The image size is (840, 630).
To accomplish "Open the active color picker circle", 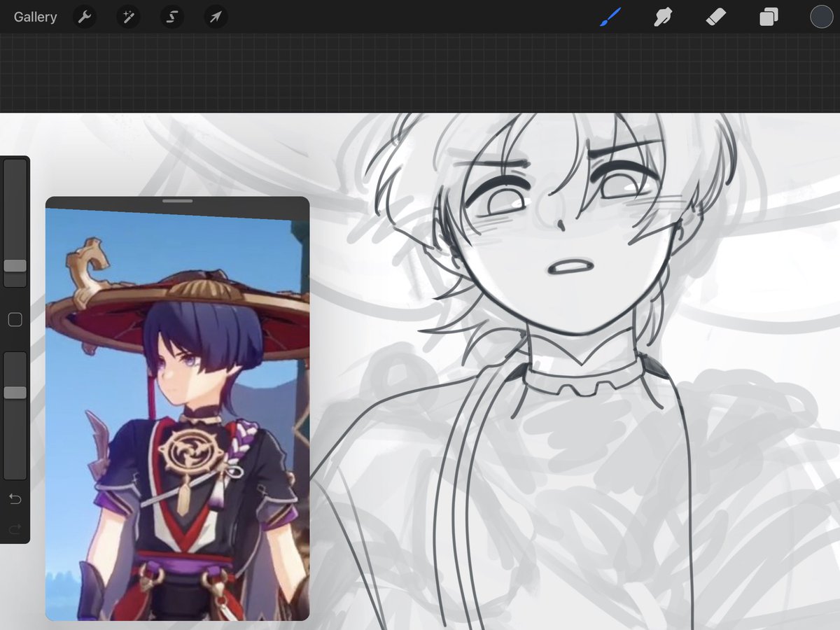I will coord(821,17).
